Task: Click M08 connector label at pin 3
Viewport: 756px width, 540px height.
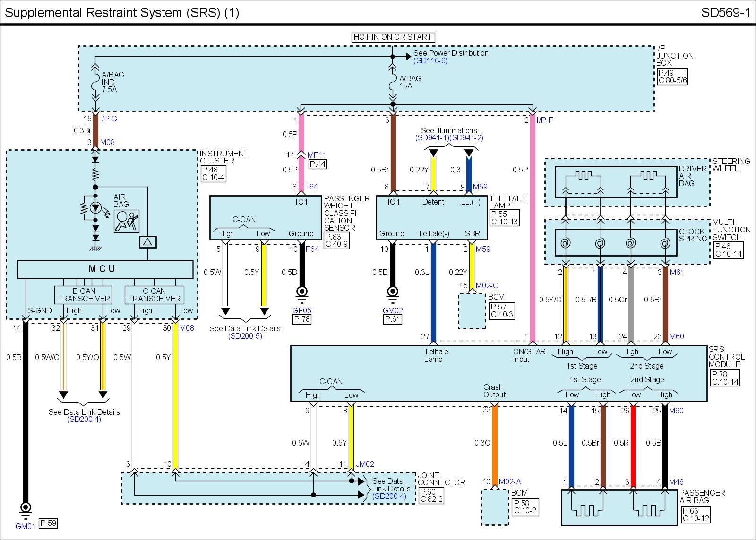Action: pos(107,142)
